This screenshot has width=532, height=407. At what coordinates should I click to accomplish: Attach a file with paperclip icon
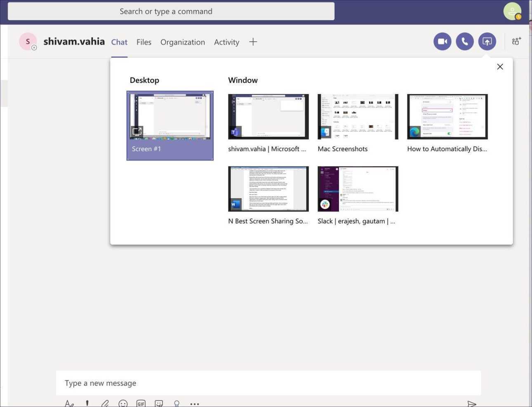click(x=105, y=403)
